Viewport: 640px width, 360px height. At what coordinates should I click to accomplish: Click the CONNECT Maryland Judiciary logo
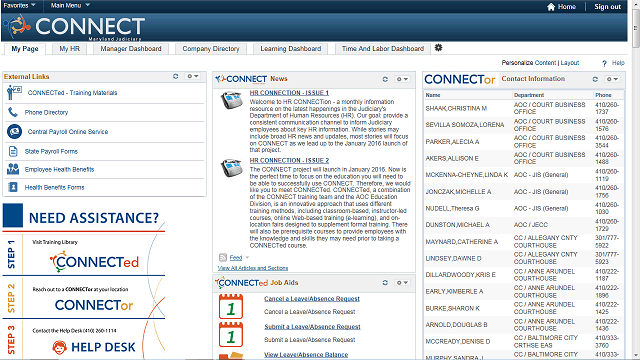point(74,27)
